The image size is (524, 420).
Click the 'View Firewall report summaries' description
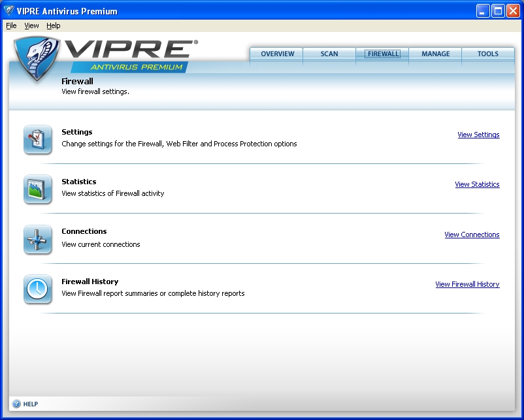[153, 293]
